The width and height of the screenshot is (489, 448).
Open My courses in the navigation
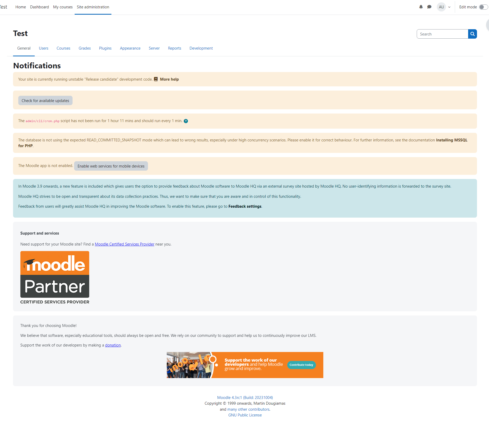(x=63, y=7)
